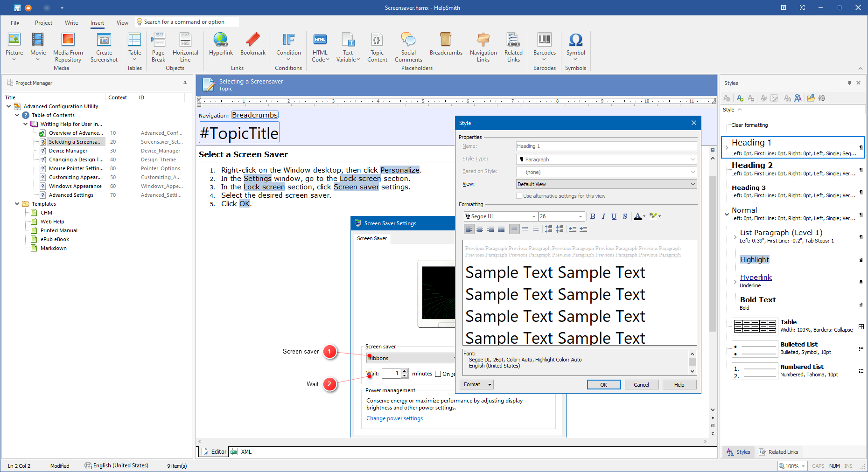This screenshot has height=472, width=868.
Task: Click the decrease indent icon
Action: (x=572, y=229)
